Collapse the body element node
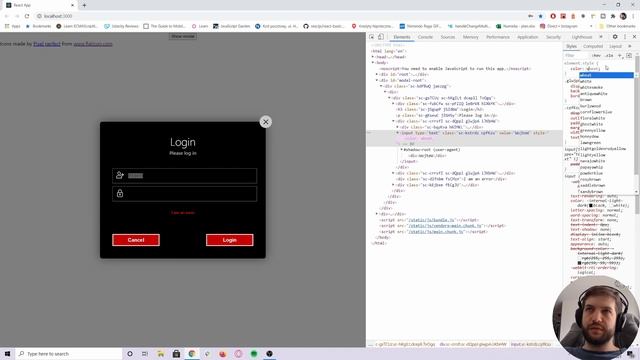The height and width of the screenshot is (360, 640). (373, 63)
